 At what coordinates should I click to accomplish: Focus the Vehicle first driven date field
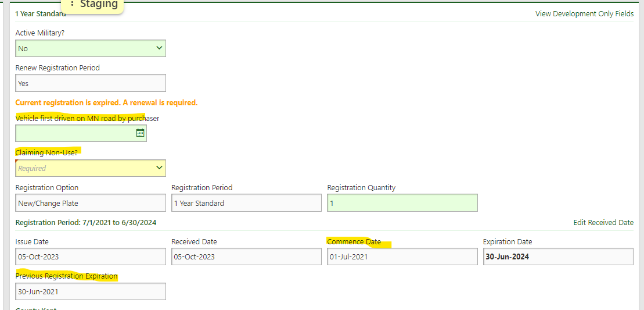[x=74, y=133]
